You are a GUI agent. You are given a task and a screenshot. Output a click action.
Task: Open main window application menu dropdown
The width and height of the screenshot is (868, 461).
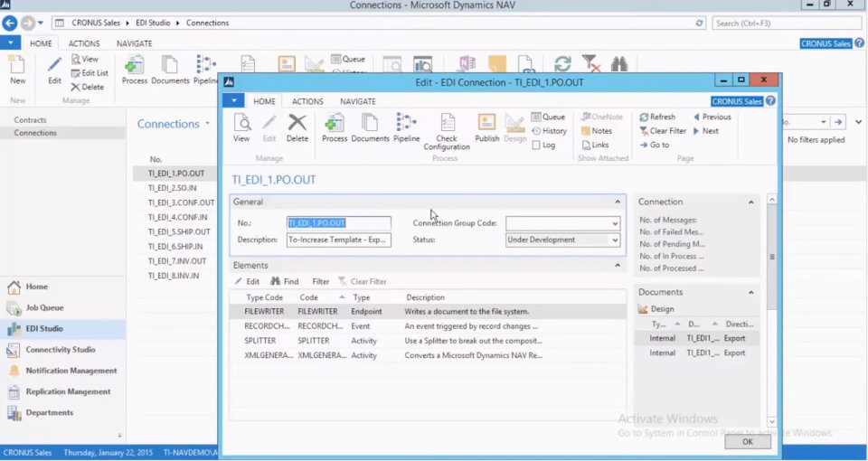[11, 42]
